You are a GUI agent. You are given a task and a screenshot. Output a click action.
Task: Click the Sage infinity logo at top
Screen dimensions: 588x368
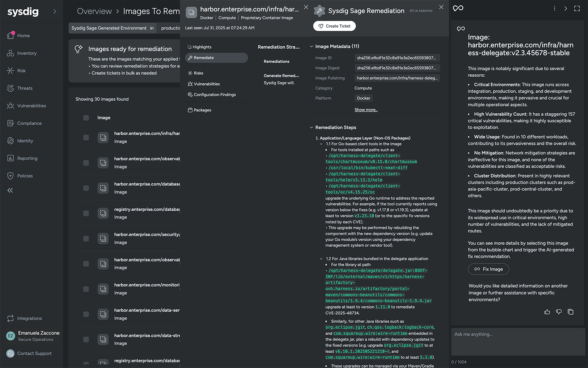tap(458, 8)
